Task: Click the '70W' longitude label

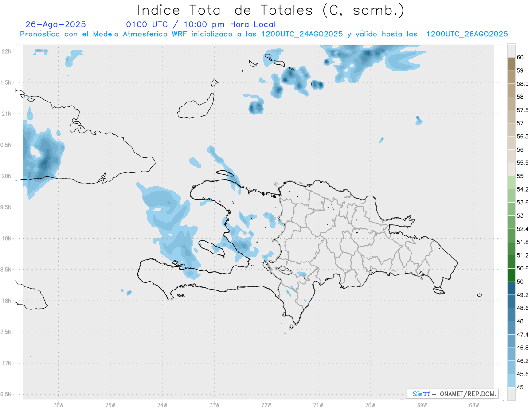Action: 370,405
